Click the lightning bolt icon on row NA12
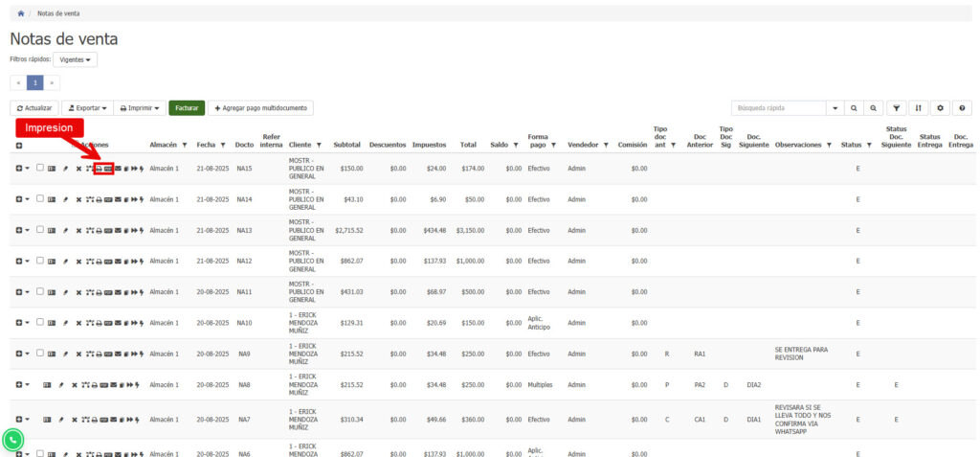The height and width of the screenshot is (457, 980). [x=142, y=261]
